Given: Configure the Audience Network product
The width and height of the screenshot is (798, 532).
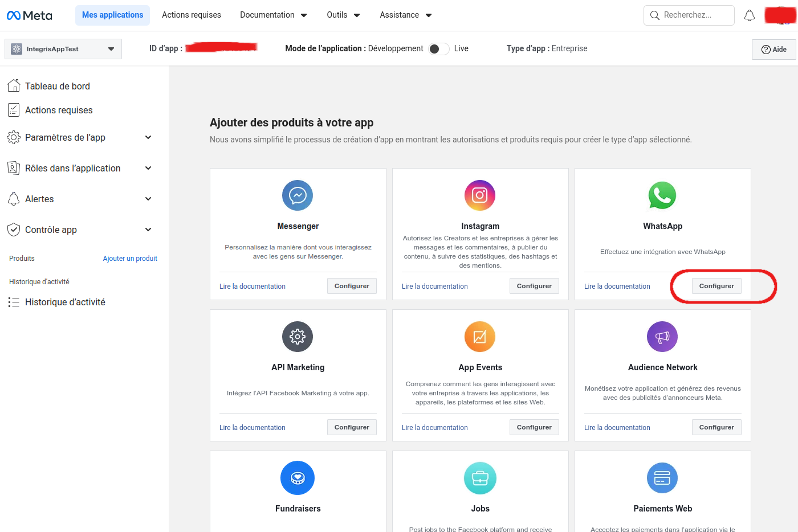Looking at the screenshot, I should (x=716, y=427).
